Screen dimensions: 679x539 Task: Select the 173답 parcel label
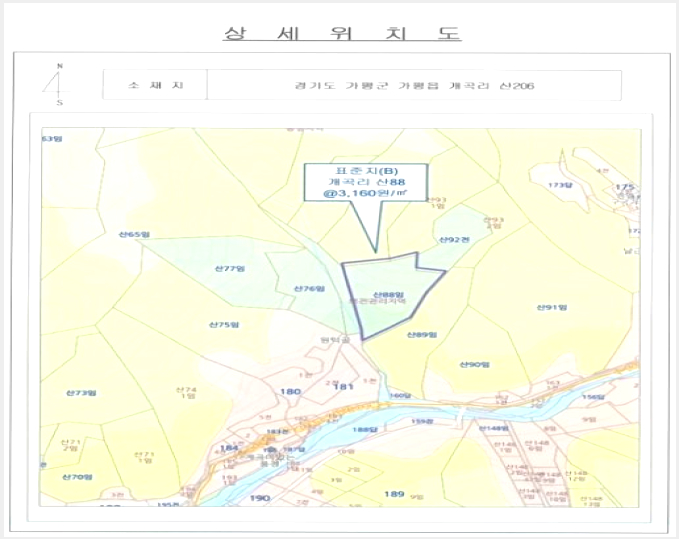coord(560,185)
